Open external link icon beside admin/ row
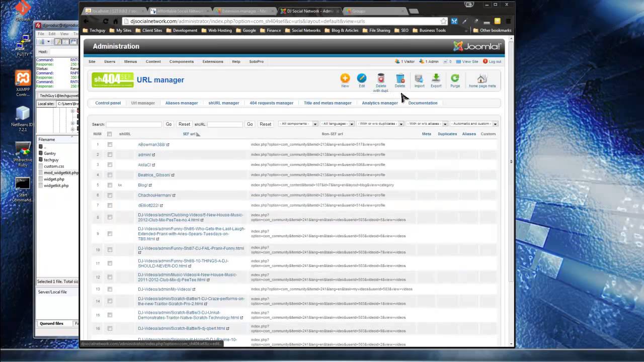Image resolution: width=644 pixels, height=362 pixels. click(153, 155)
